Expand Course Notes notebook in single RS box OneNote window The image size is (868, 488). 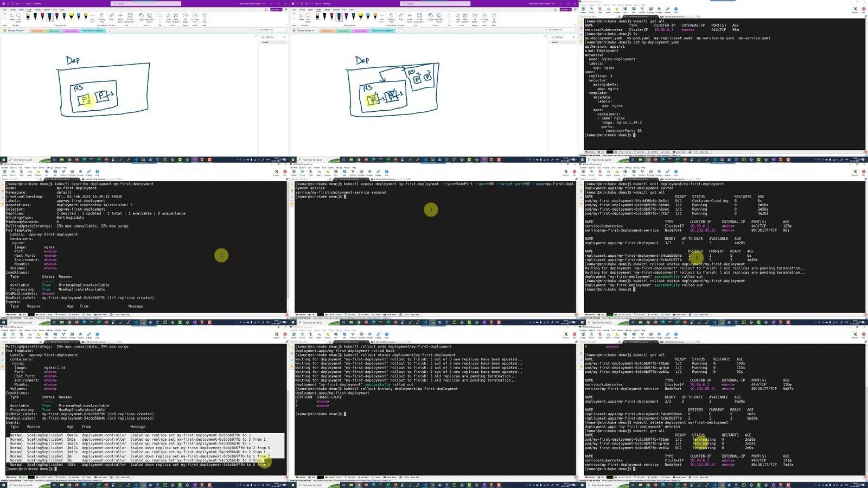(16, 30)
